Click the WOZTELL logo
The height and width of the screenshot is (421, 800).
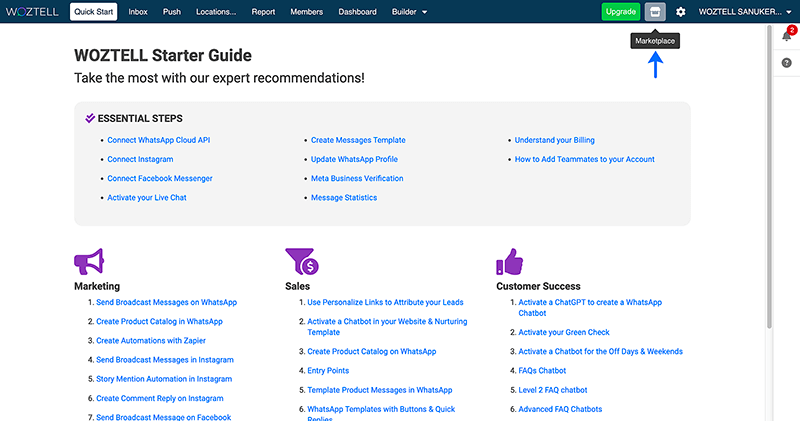tap(32, 12)
